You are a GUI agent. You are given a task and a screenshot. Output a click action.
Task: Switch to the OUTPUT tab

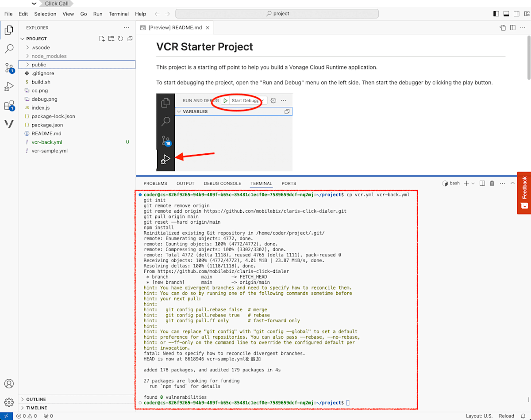[185, 183]
